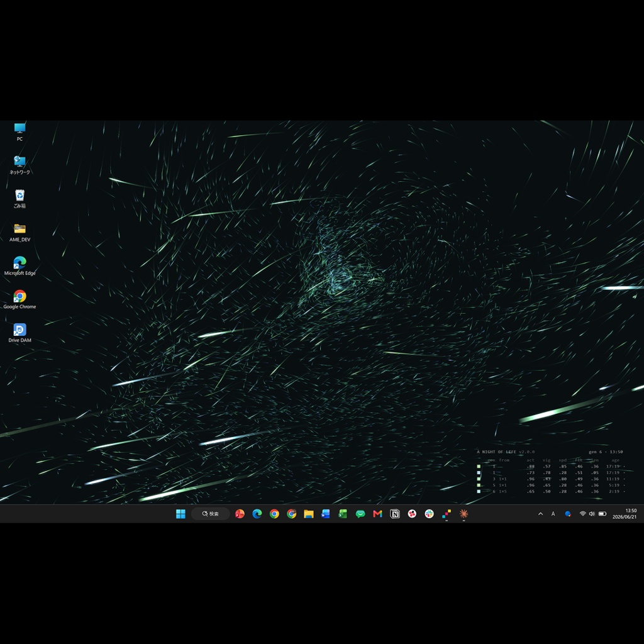Image resolution: width=644 pixels, height=644 pixels.
Task: Toggle the IME input mode 'A' indicator
Action: coord(553,514)
